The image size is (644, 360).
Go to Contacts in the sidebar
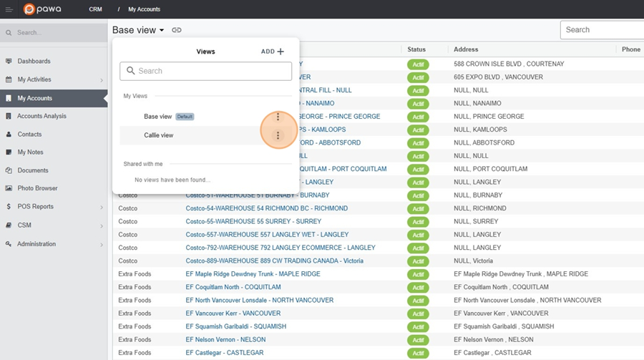click(x=29, y=135)
